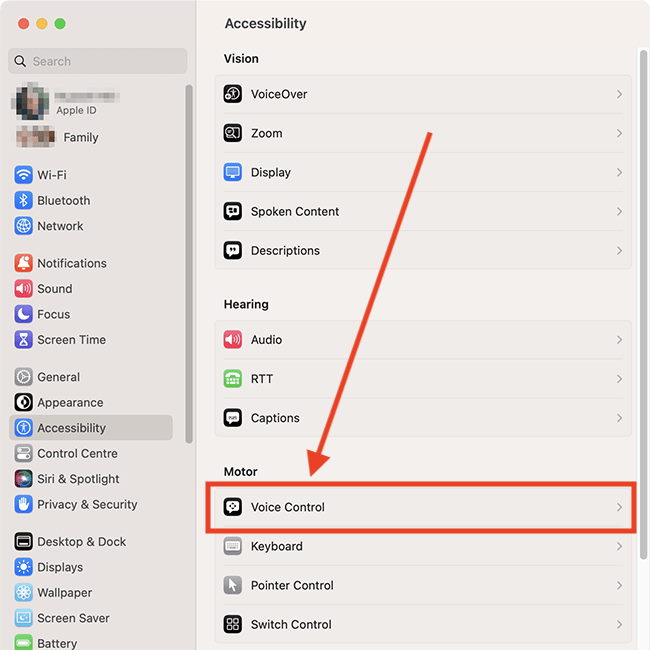
Task: Click the Descriptions quote bubble icon
Action: [233, 250]
